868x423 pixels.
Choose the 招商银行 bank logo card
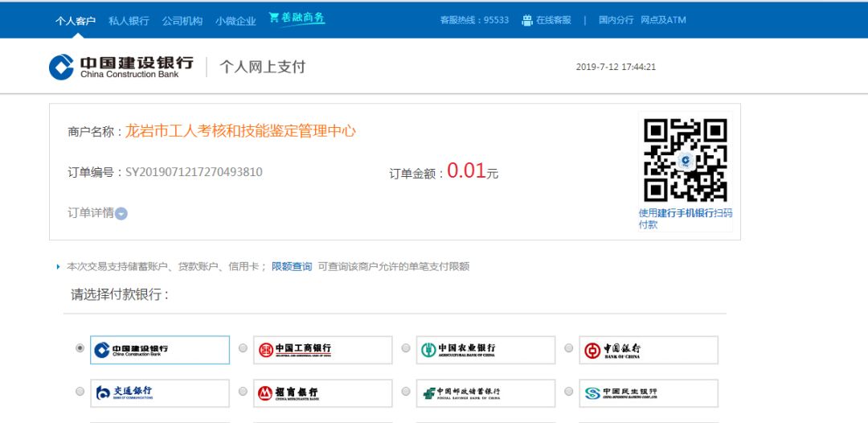coord(323,393)
